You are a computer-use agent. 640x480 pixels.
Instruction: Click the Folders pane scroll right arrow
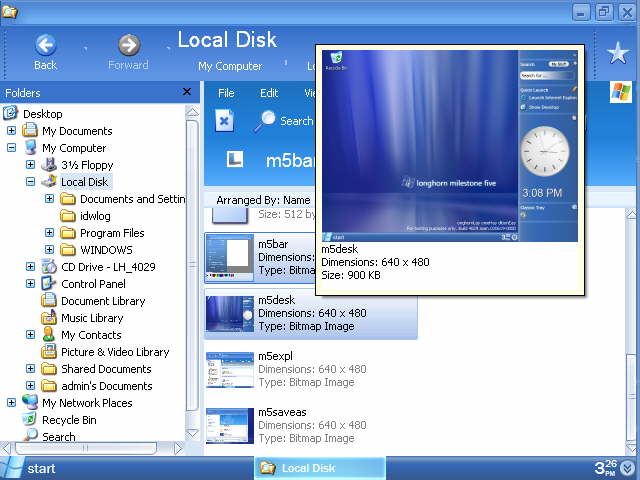pyautogui.click(x=178, y=448)
